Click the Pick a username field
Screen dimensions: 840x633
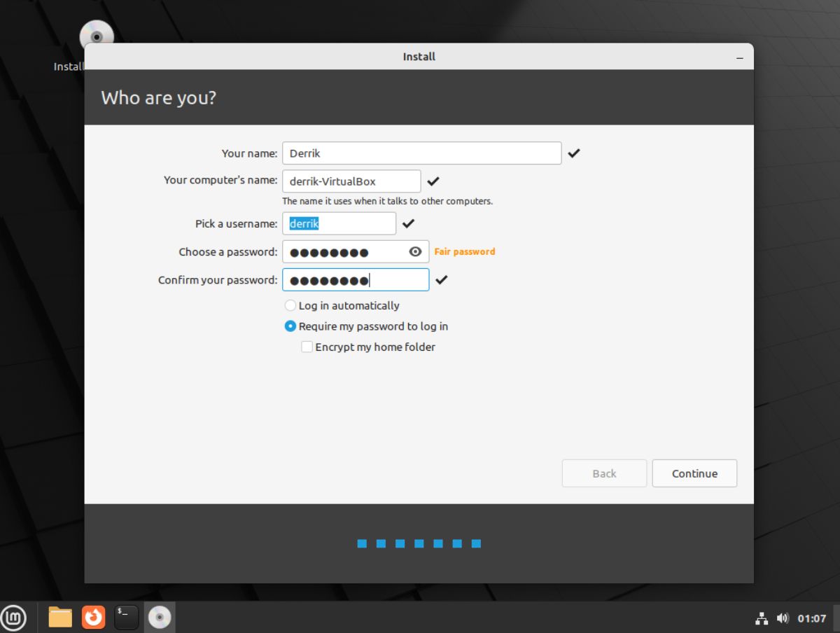[339, 223]
